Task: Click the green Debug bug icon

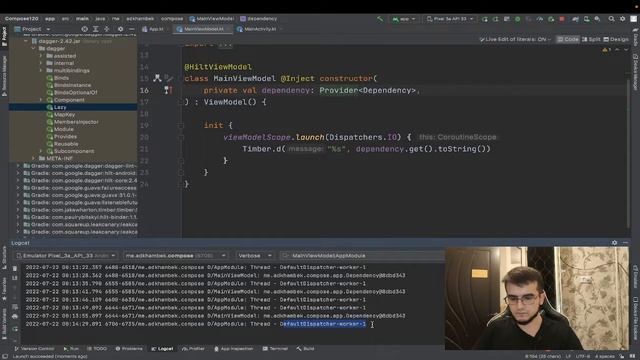Action: [x=518, y=19]
